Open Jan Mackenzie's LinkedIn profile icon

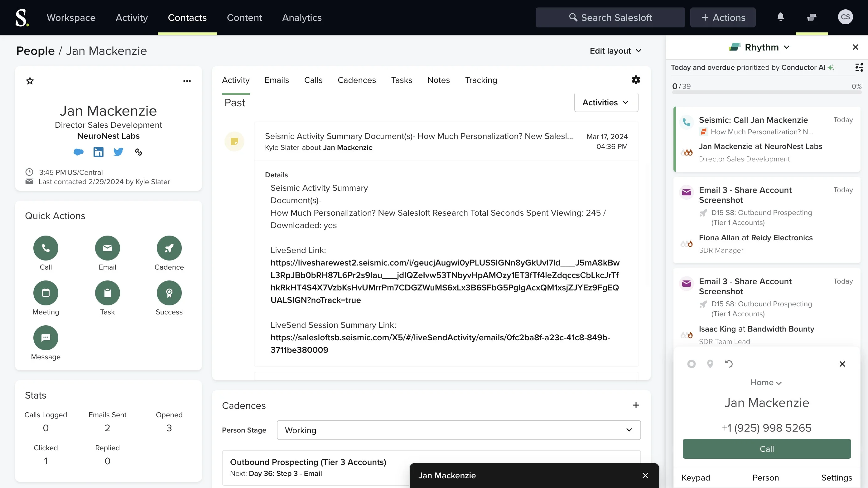(99, 152)
